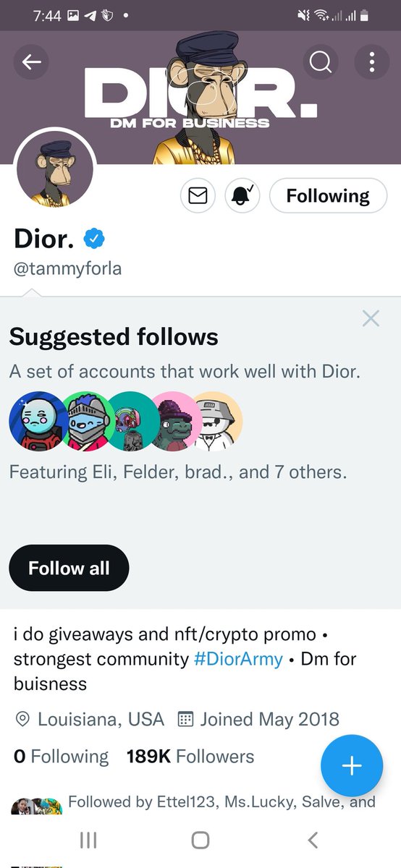The image size is (401, 868).
Task: Tap the Android home button
Action: point(200,840)
